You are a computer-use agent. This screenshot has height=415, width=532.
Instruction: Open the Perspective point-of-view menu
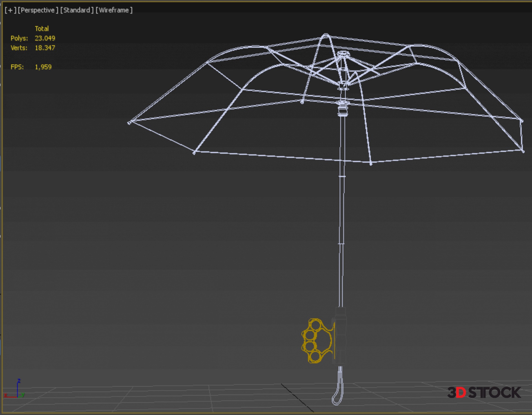coord(38,10)
